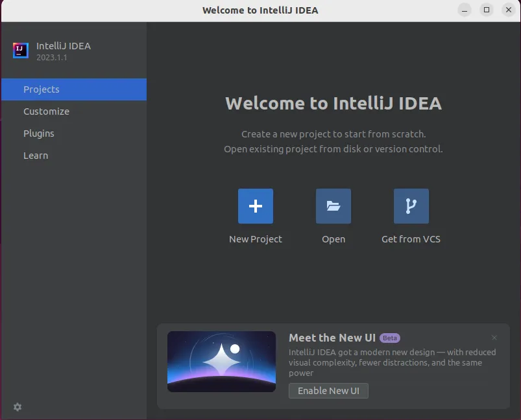Minimize the Welcome window

[x=465, y=10]
